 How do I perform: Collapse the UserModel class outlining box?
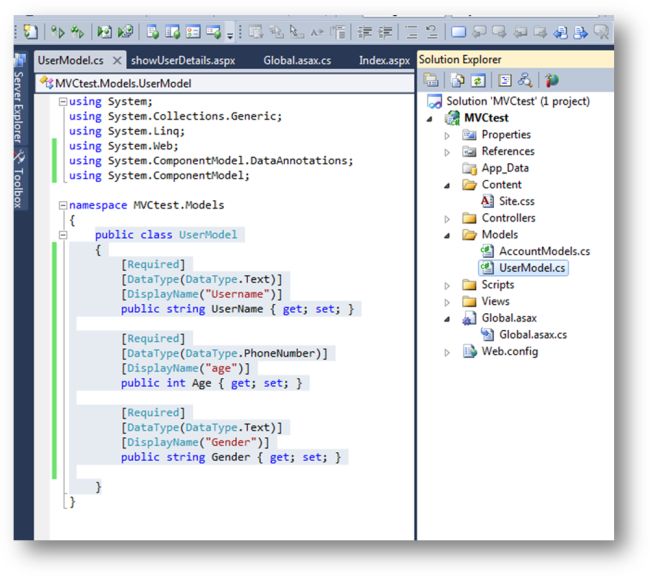point(63,235)
